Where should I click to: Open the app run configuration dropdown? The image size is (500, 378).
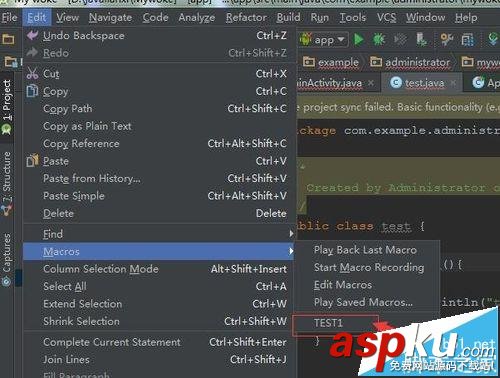pyautogui.click(x=323, y=40)
